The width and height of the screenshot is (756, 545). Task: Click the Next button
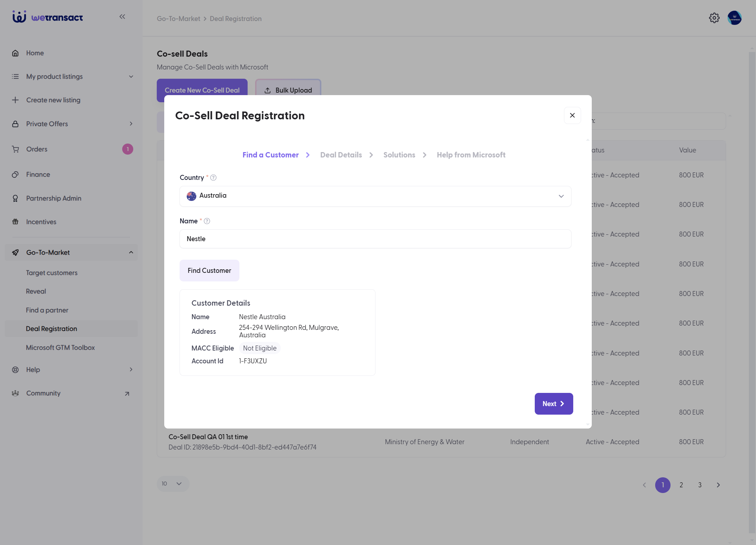pyautogui.click(x=554, y=404)
